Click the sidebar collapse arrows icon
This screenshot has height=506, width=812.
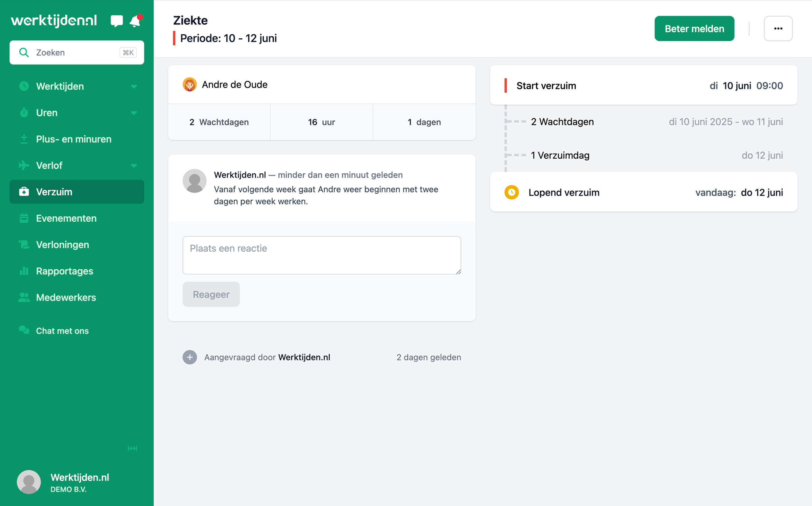(x=132, y=448)
